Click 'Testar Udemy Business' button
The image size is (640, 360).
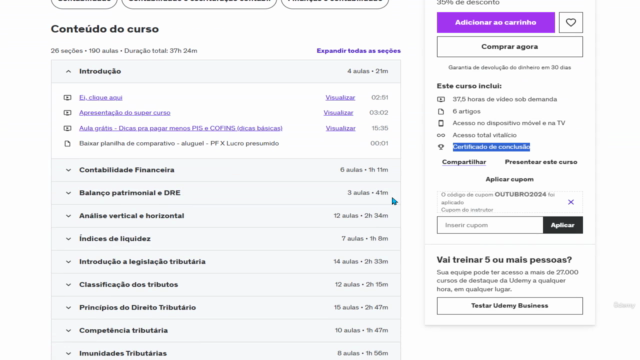point(509,306)
